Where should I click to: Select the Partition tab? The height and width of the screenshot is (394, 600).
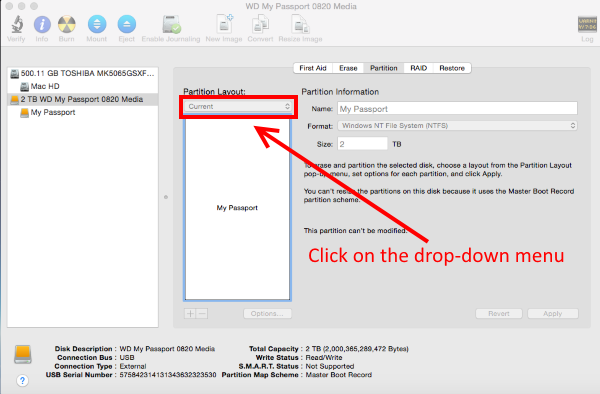click(383, 68)
